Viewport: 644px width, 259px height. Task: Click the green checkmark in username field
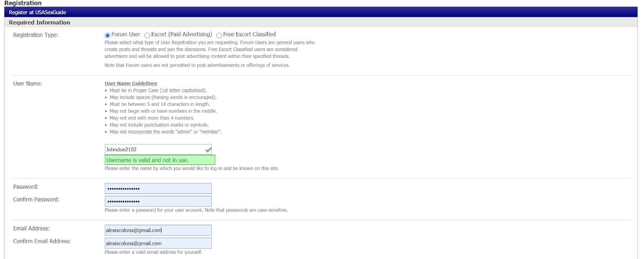(208, 150)
